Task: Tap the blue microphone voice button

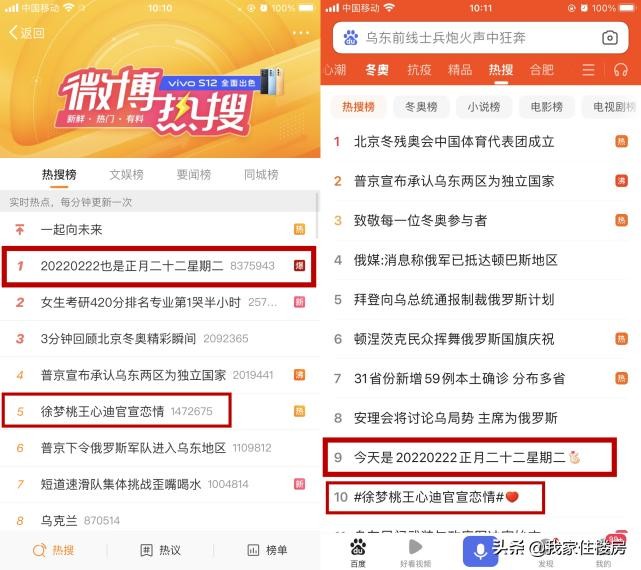Action: (480, 551)
